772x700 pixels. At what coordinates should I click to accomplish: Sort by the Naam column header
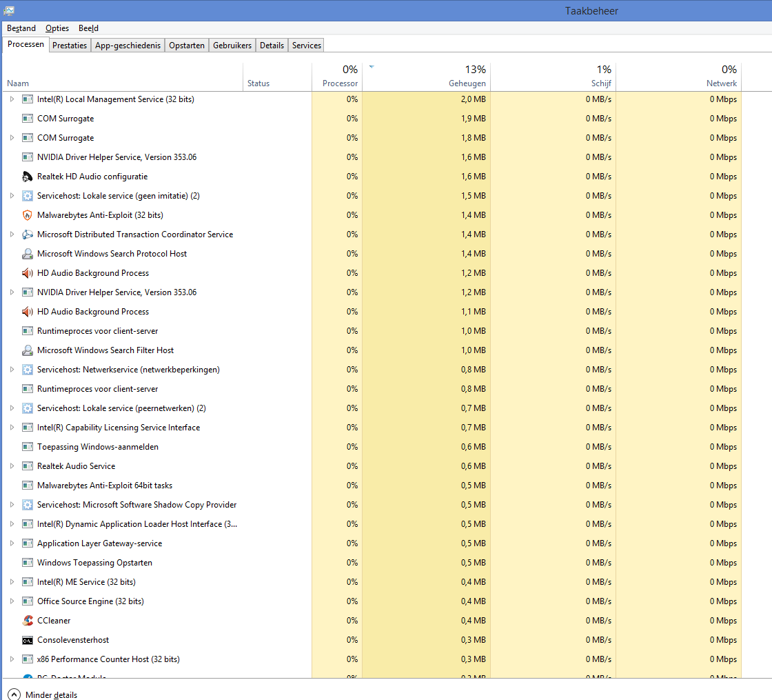(18, 83)
